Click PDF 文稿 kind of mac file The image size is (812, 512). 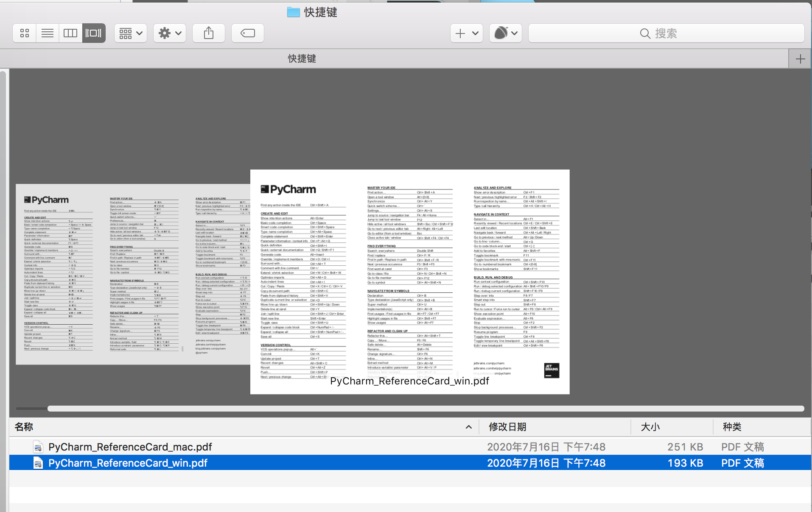pyautogui.click(x=743, y=447)
